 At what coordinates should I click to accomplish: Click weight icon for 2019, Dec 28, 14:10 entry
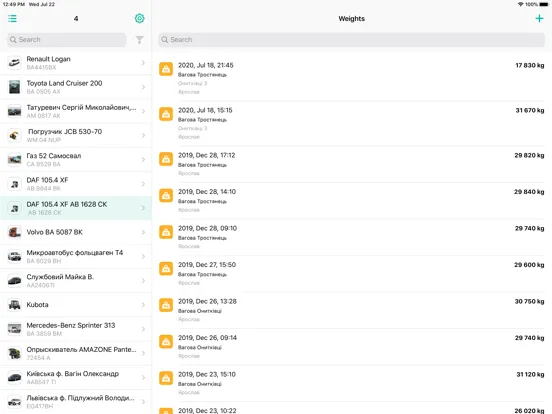tap(166, 195)
